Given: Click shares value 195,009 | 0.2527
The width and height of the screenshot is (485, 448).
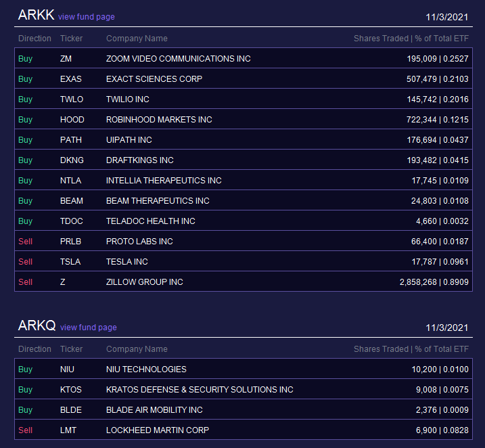Looking at the screenshot, I should 438,59.
